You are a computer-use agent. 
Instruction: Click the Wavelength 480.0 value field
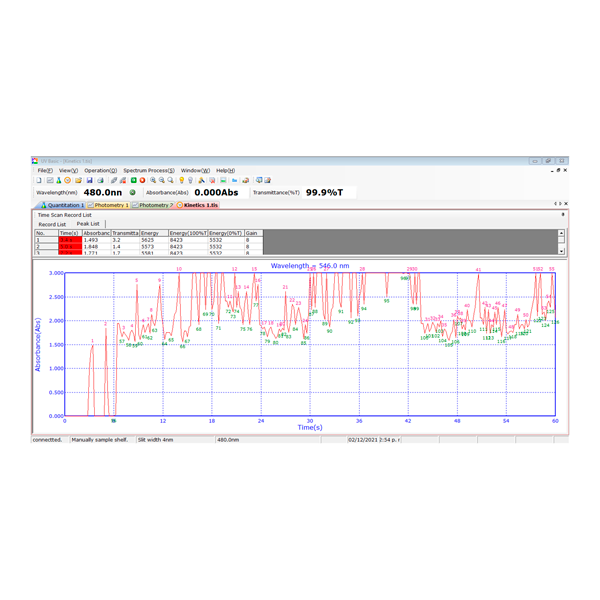point(102,192)
